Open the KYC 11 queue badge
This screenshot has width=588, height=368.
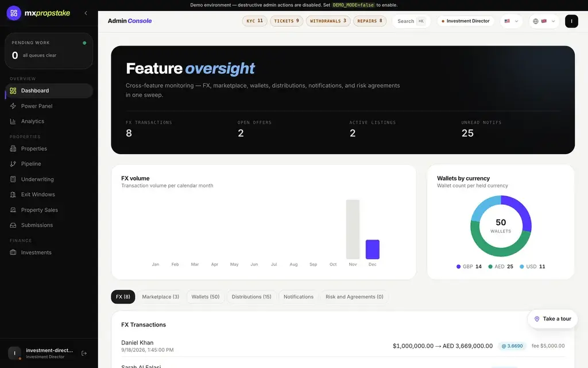click(x=254, y=21)
